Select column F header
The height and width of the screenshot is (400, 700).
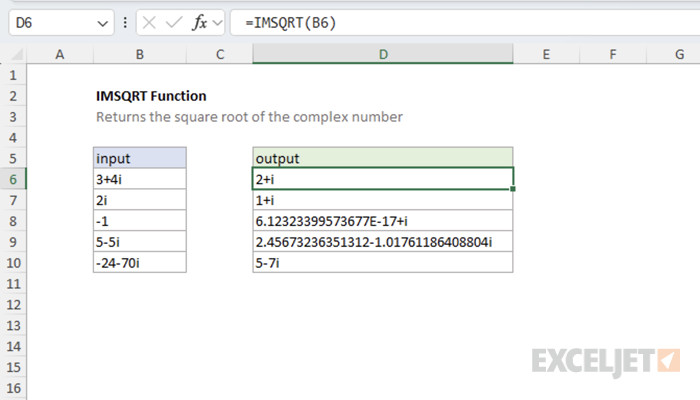(613, 54)
